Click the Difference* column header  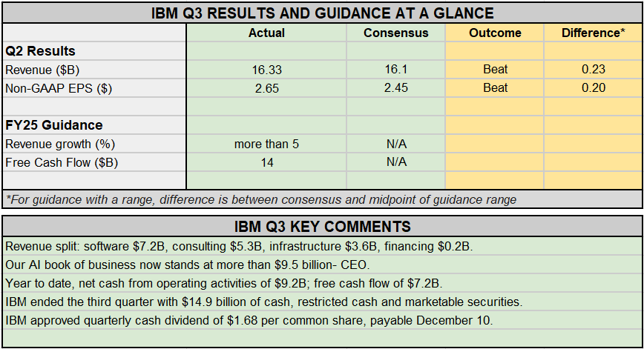coord(594,33)
